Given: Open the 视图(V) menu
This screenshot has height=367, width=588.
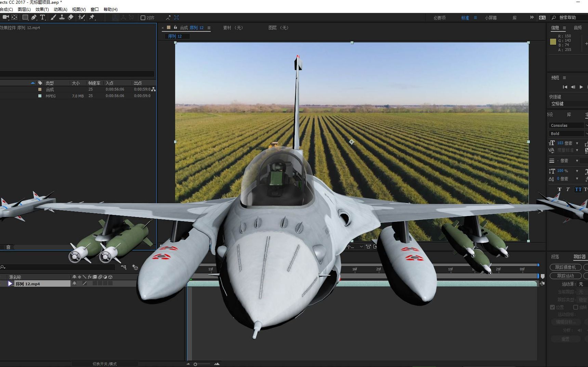Looking at the screenshot, I should tap(79, 10).
